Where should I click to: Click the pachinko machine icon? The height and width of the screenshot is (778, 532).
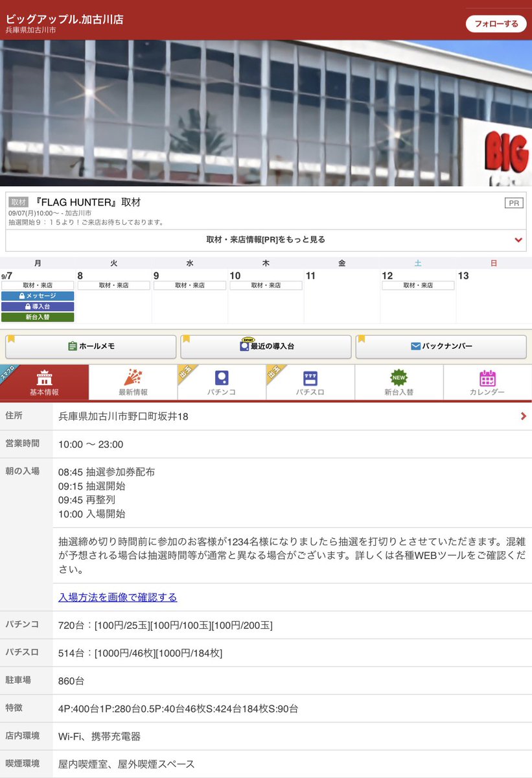point(222,378)
